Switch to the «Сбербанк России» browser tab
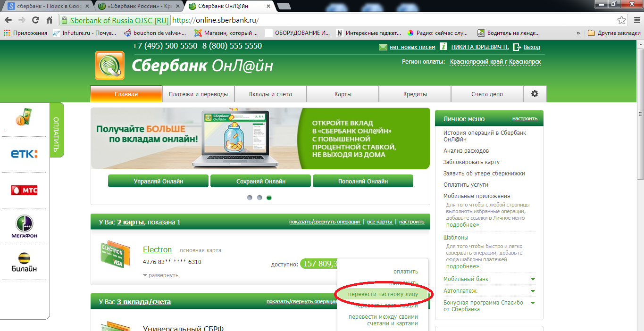644x331 pixels. click(x=139, y=6)
